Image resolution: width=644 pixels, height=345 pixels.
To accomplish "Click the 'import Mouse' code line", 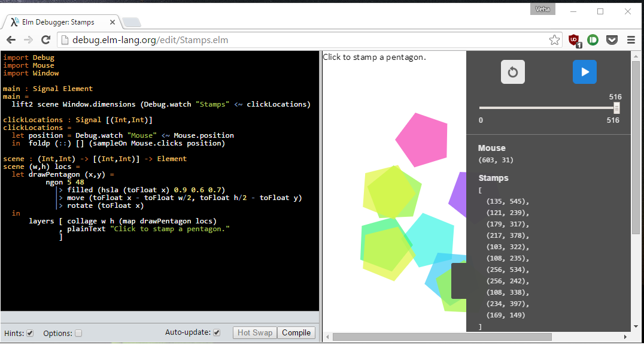I will [x=29, y=65].
